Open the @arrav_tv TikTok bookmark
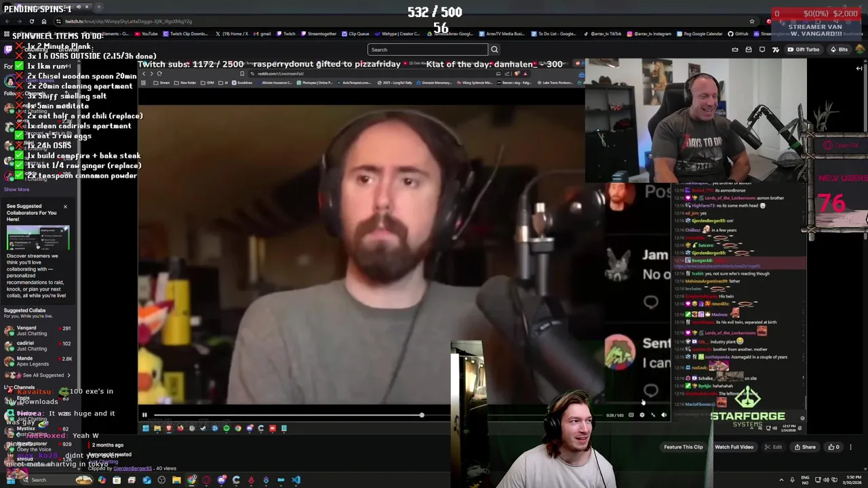The height and width of the screenshot is (488, 868). point(602,34)
